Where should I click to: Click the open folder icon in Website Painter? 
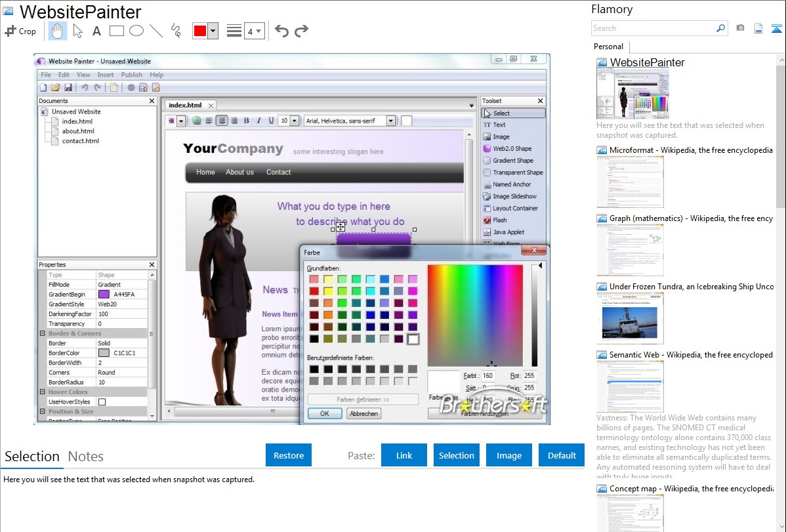click(56, 88)
